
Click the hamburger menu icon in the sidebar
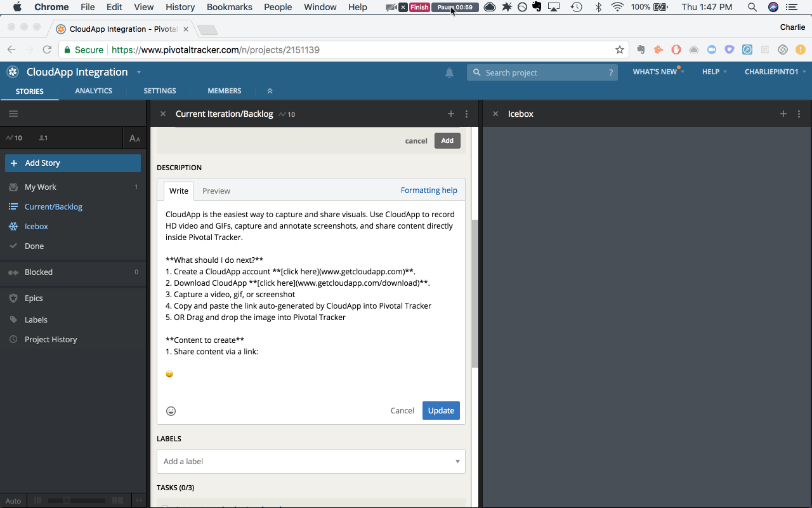pos(13,114)
